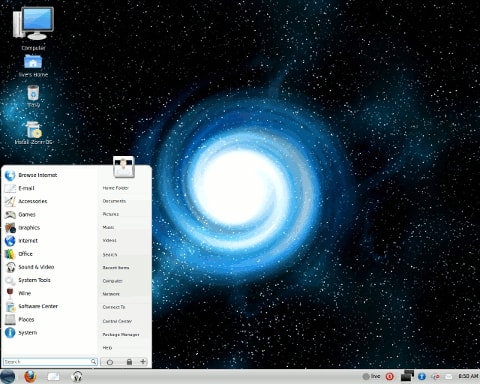Open the Computer desktop icon
Viewport: 480px width, 384px height.
33,29
